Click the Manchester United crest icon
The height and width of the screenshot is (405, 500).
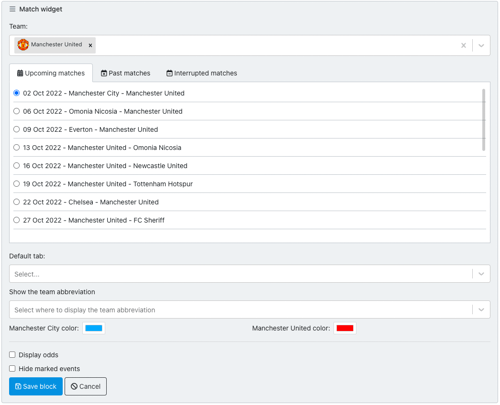pos(23,45)
